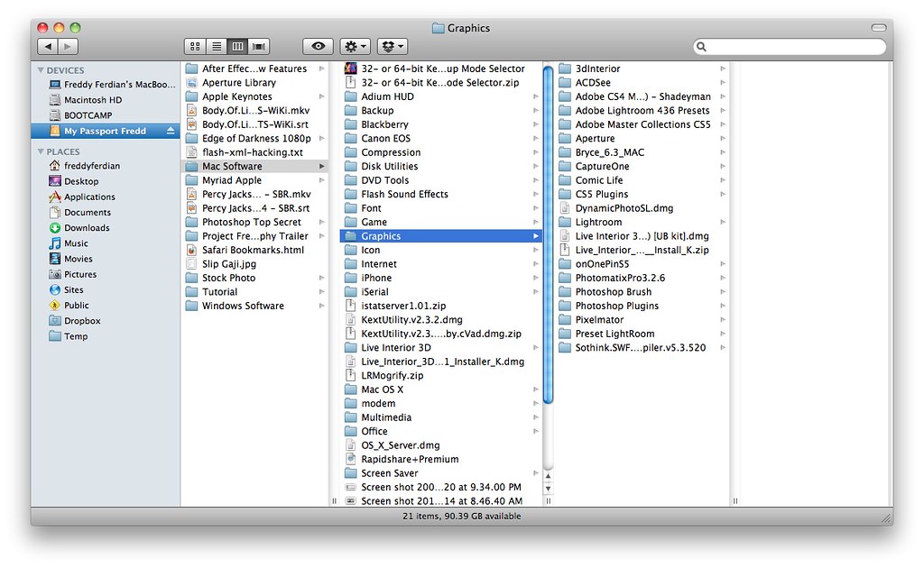Click the blue vertical scrollbar thumb
Viewport: 924px width, 568px height.
tap(548, 234)
